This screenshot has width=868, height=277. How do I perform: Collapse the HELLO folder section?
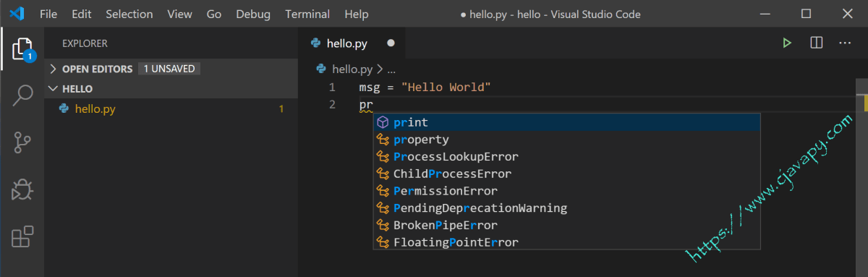pos(52,89)
